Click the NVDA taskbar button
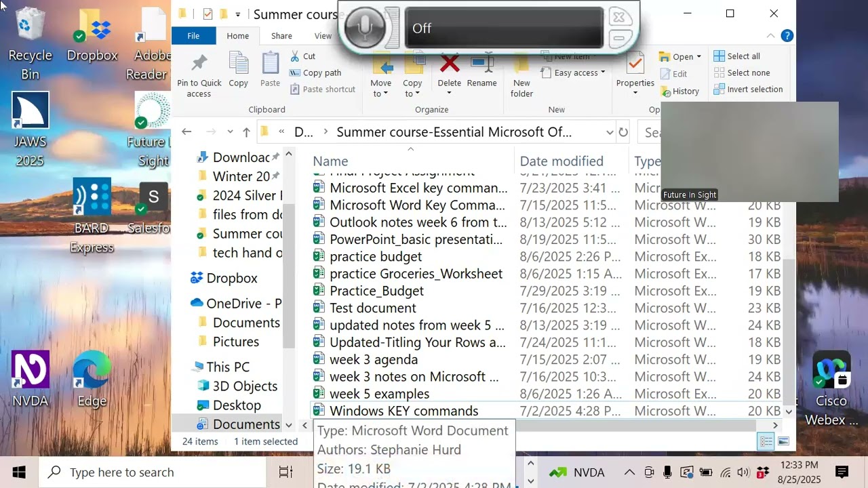Screen dimensions: 868x488 click(577, 472)
